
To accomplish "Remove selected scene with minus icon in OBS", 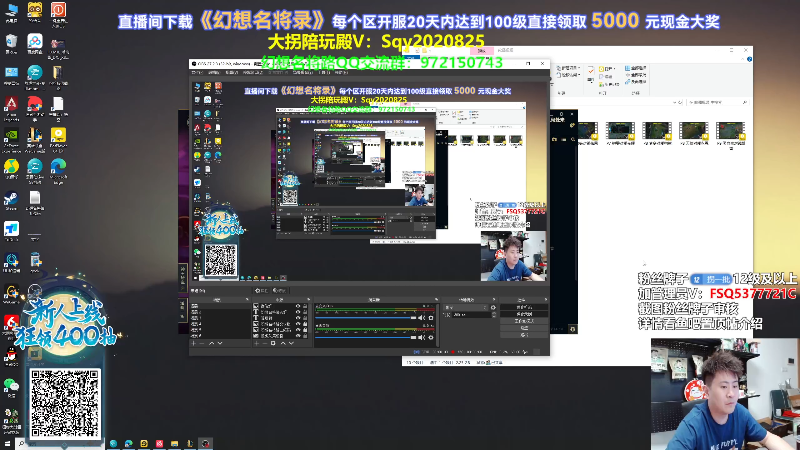I will tap(202, 343).
